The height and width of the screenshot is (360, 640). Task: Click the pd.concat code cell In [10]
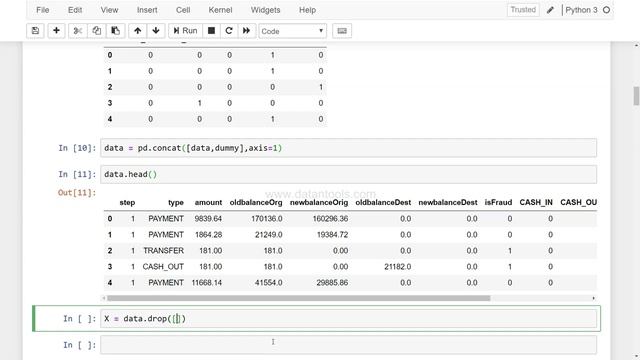349,148
